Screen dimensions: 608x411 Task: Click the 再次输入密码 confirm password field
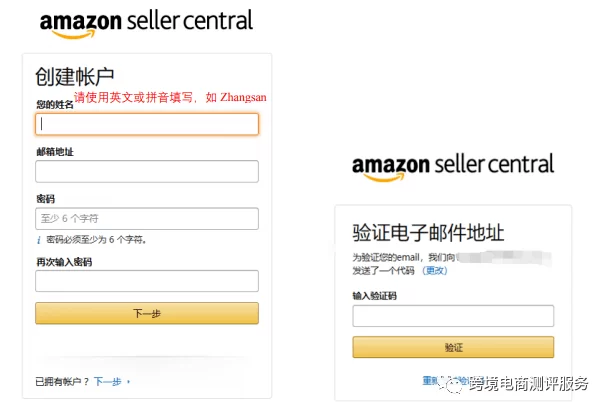[147, 281]
